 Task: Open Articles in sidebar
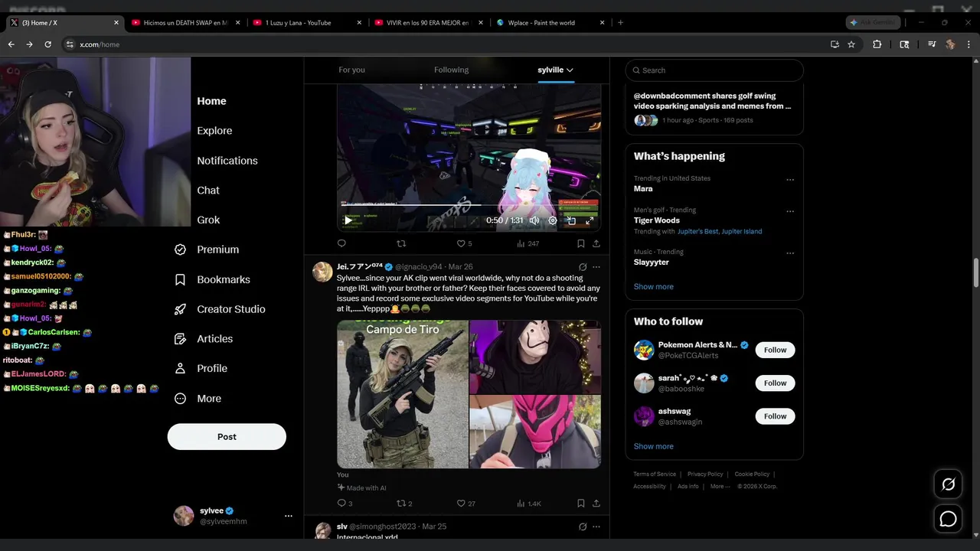tap(204, 338)
